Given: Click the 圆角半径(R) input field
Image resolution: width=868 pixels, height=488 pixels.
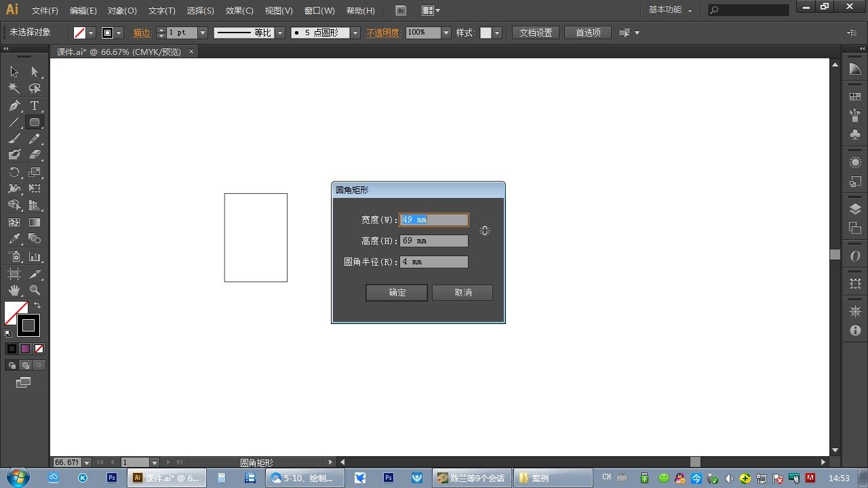Looking at the screenshot, I should click(433, 262).
